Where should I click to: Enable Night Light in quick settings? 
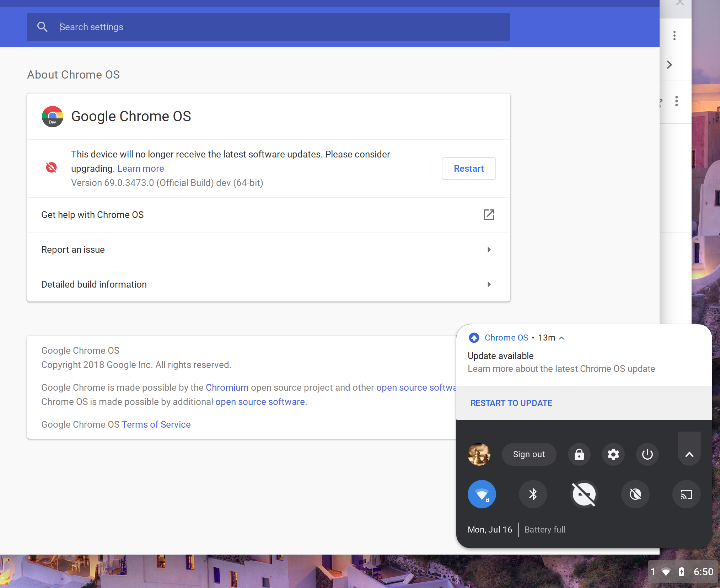click(x=635, y=494)
